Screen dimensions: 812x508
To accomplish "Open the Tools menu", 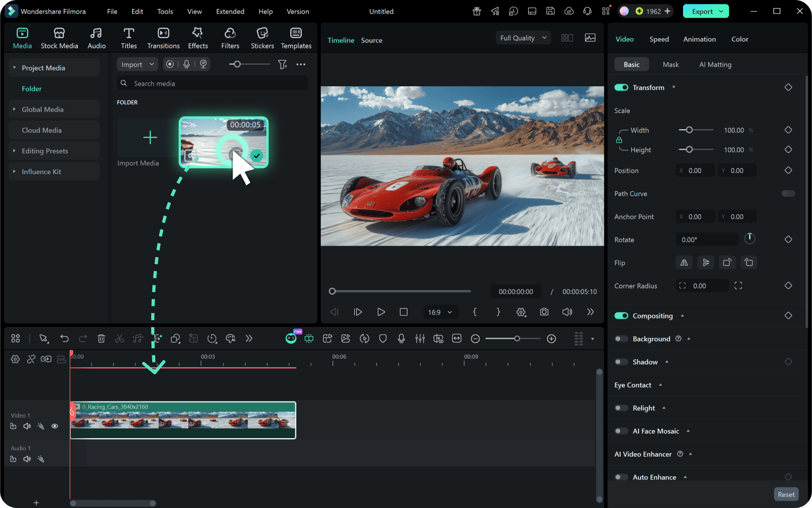I will coord(165,11).
